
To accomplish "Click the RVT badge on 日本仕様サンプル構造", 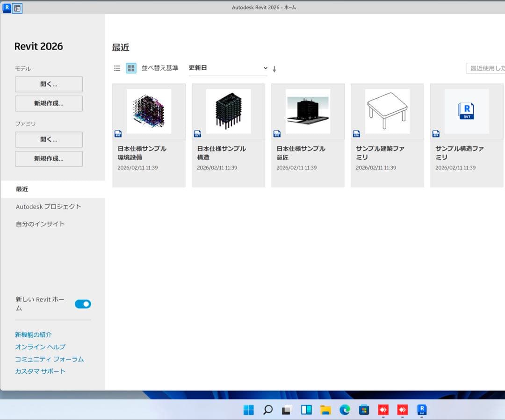I will point(197,132).
